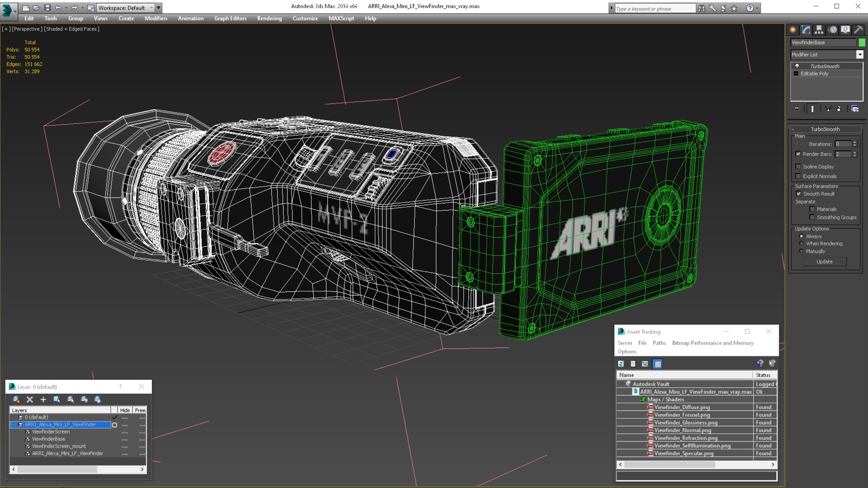This screenshot has width=868, height=488.
Task: Click the keyword search field
Action: click(x=655, y=9)
